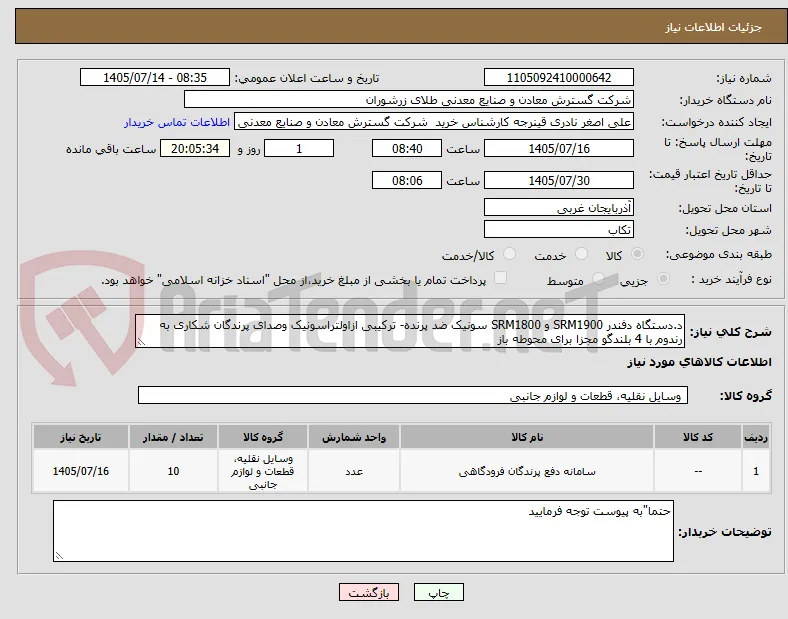
Task: Select the متوسط purchase type radio
Action: point(598,279)
